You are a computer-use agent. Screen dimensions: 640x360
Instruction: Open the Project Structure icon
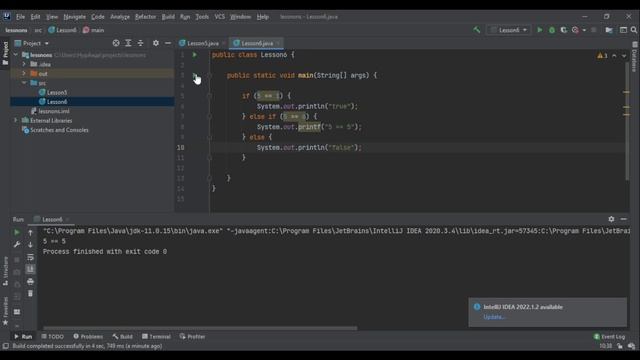609,30
